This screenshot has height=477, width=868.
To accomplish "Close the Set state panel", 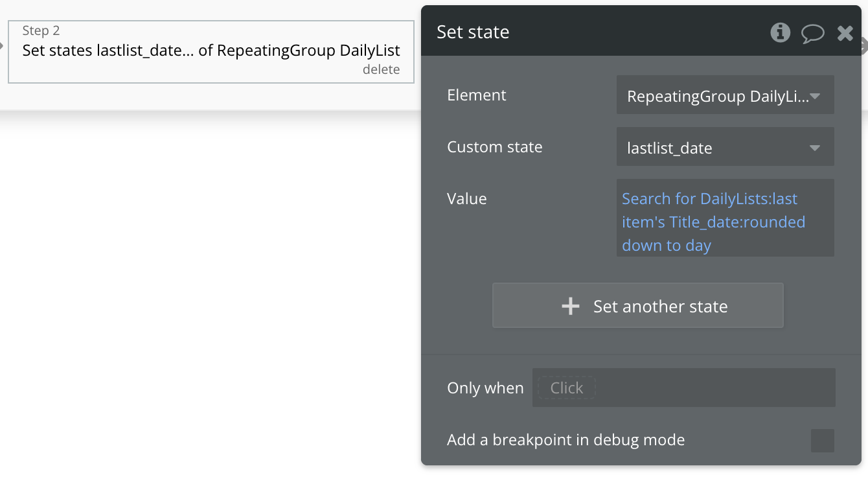I will tap(845, 33).
